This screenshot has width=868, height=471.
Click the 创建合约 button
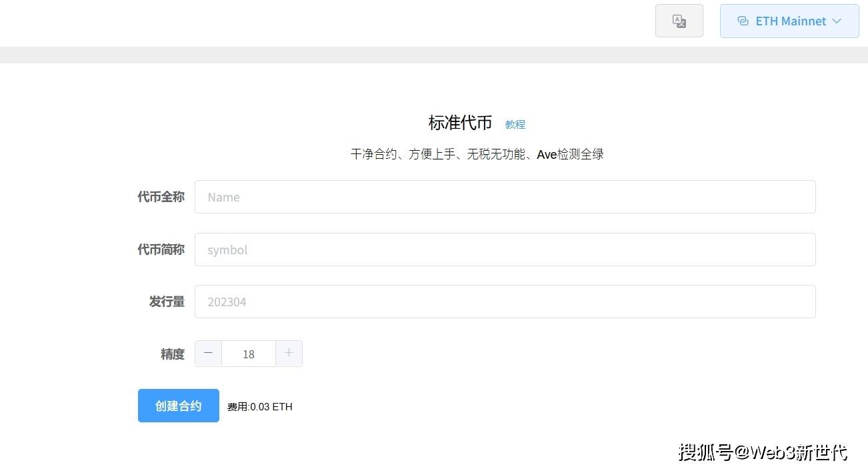(x=178, y=406)
